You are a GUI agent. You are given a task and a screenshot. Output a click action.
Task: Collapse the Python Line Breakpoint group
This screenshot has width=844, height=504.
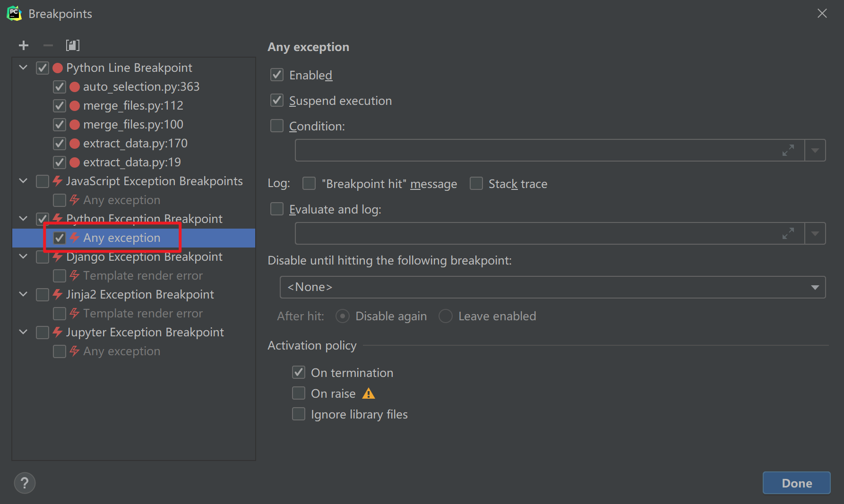(23, 68)
